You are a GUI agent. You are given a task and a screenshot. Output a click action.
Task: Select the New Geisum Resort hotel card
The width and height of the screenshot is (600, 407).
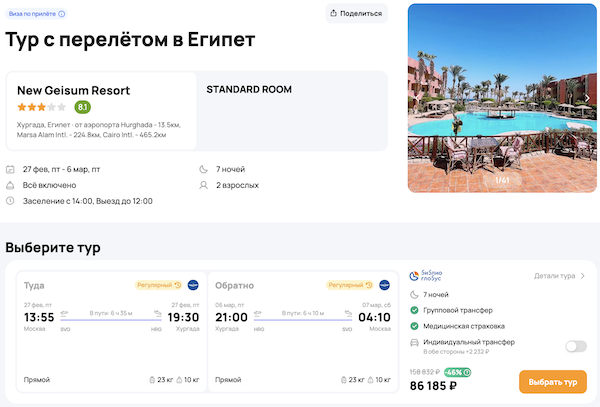point(101,110)
